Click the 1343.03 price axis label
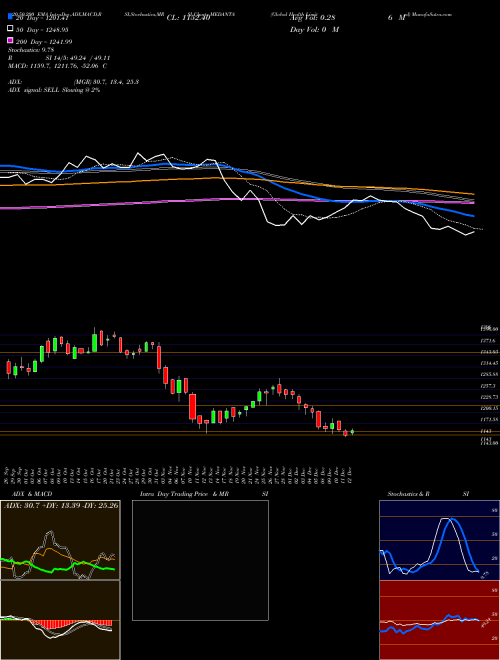This screenshot has height=660, width=500. (x=490, y=352)
